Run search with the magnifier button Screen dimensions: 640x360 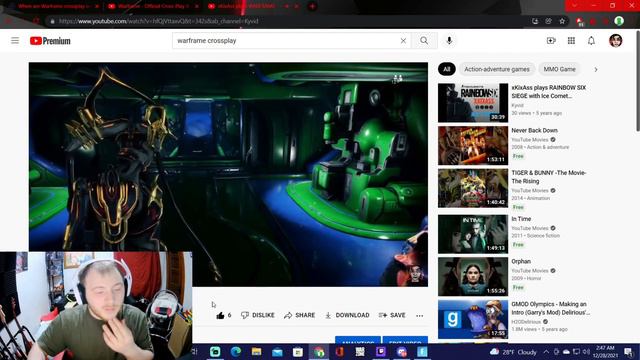(x=424, y=40)
